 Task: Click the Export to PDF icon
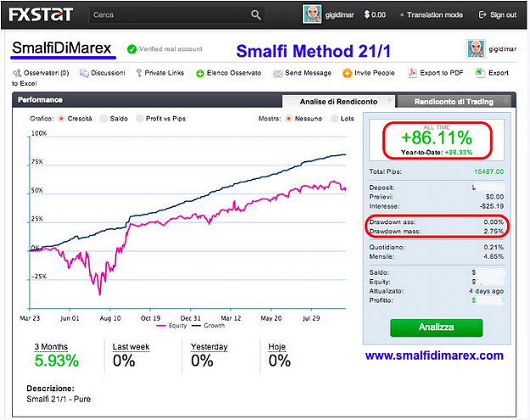click(412, 73)
